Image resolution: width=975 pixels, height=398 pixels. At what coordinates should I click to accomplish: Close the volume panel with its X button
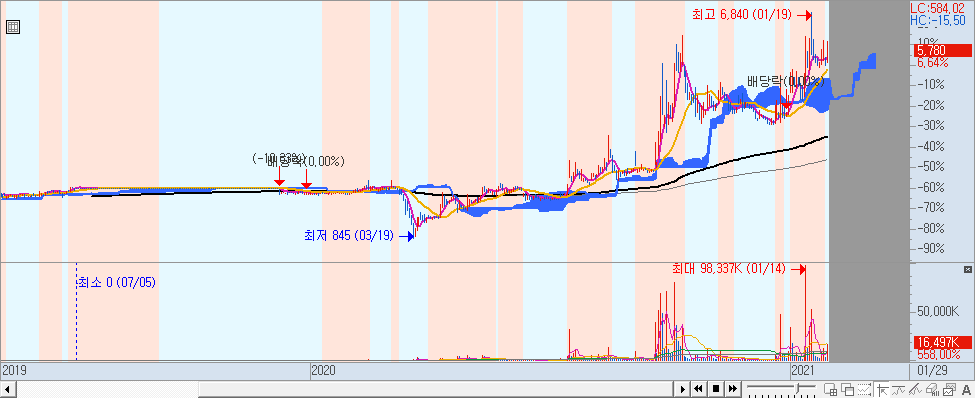tap(967, 269)
